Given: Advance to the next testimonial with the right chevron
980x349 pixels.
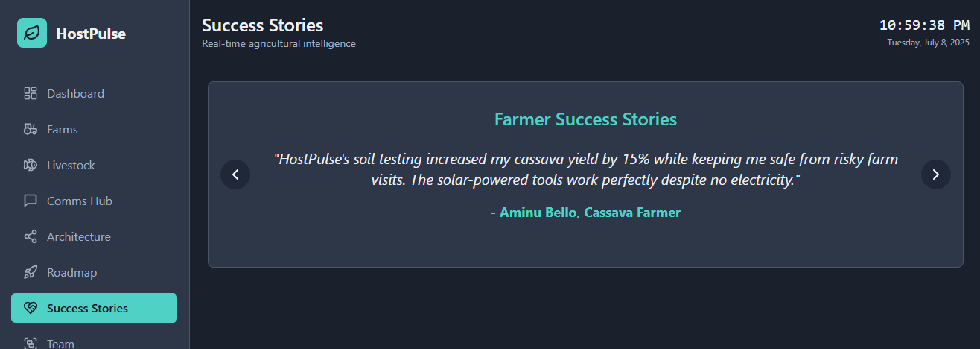Looking at the screenshot, I should [x=936, y=174].
